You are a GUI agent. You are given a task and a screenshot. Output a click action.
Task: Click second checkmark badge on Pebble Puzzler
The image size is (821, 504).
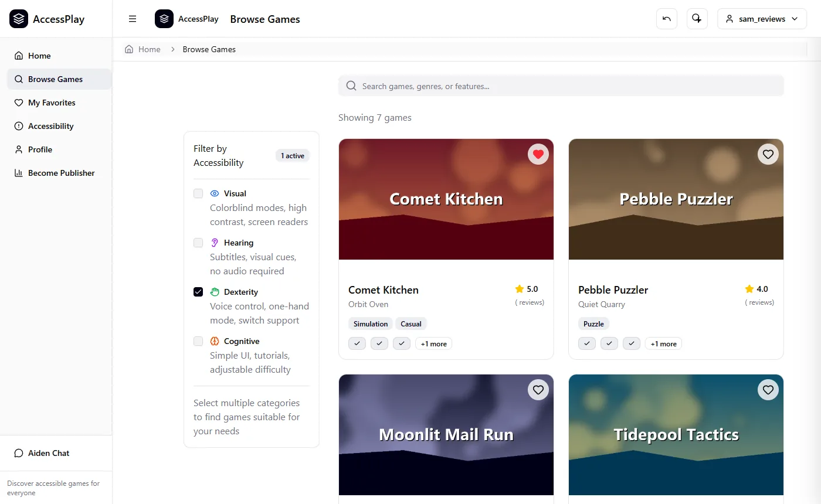(609, 343)
